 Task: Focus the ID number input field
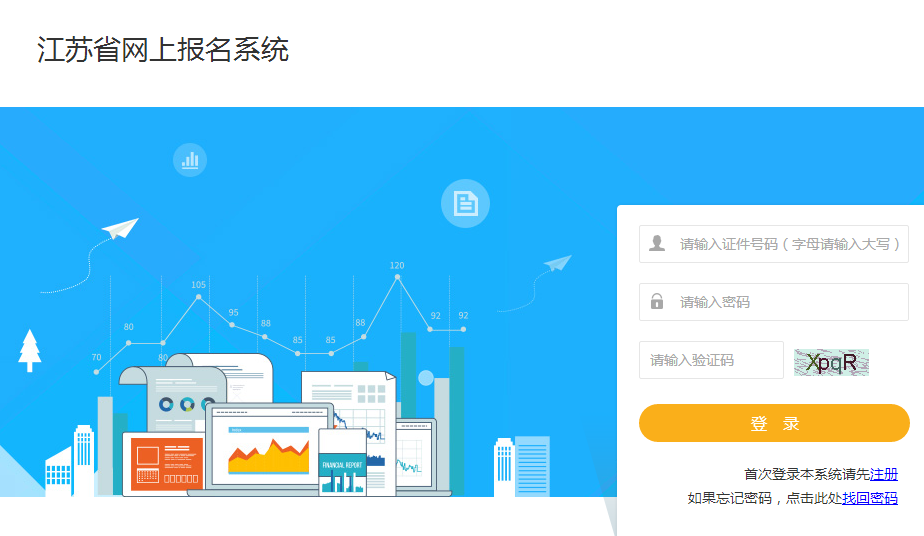click(x=774, y=244)
